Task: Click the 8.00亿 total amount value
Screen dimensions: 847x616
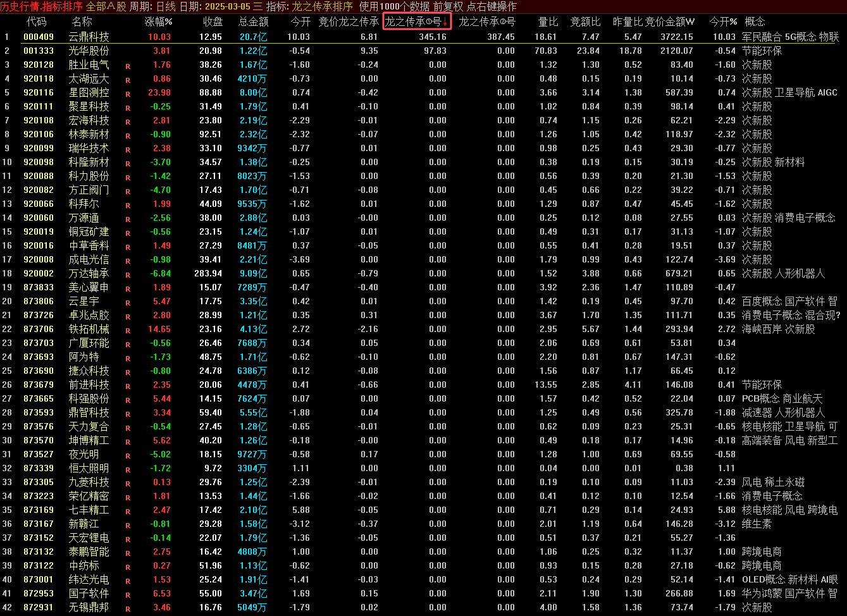Action: coord(253,92)
